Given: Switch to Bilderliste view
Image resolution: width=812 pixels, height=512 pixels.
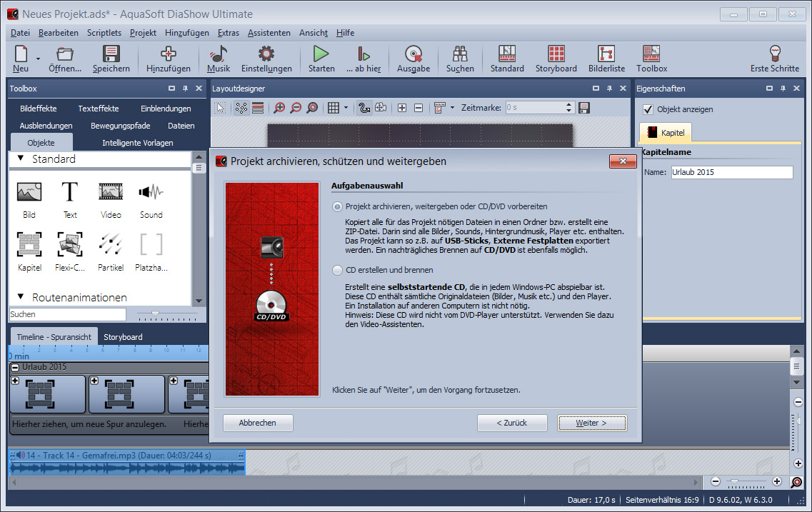Looking at the screenshot, I should (x=606, y=59).
